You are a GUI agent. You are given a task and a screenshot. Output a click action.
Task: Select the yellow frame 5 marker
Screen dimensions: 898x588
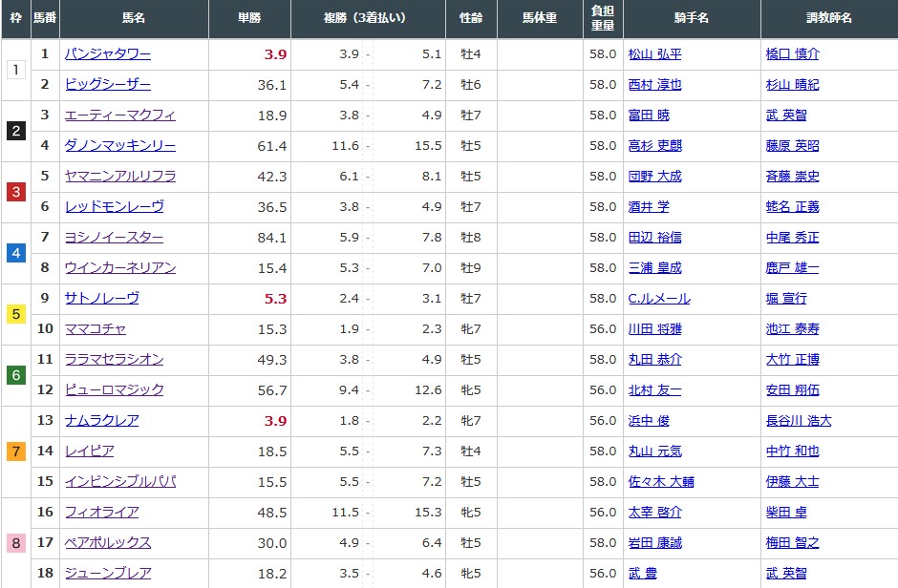15,314
